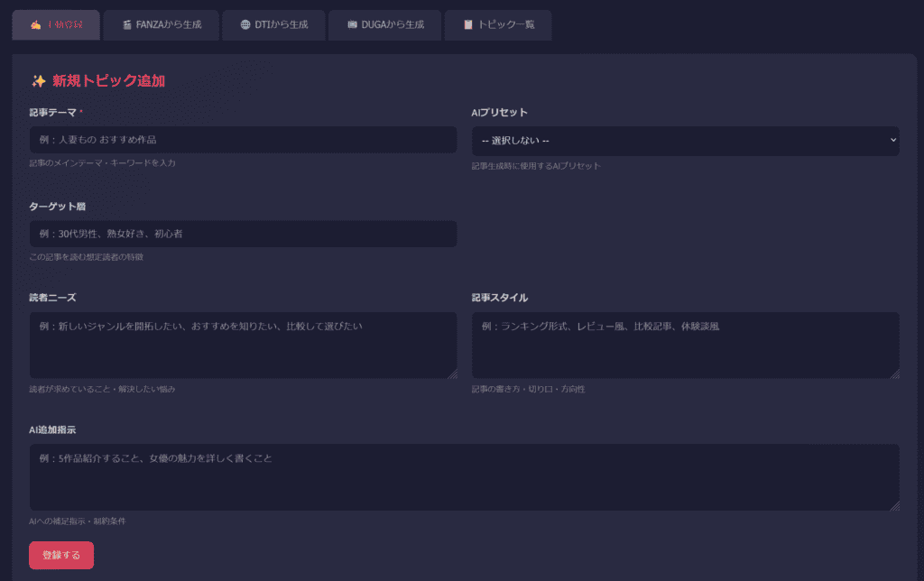Click into the ターゲット層 text field
Viewport: 924px width, 581px height.
(x=243, y=234)
